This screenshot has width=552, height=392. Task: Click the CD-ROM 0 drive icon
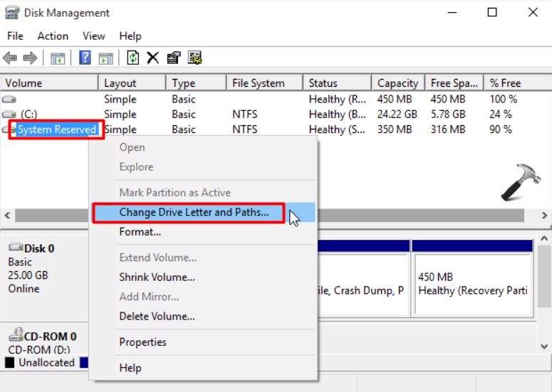click(x=16, y=334)
